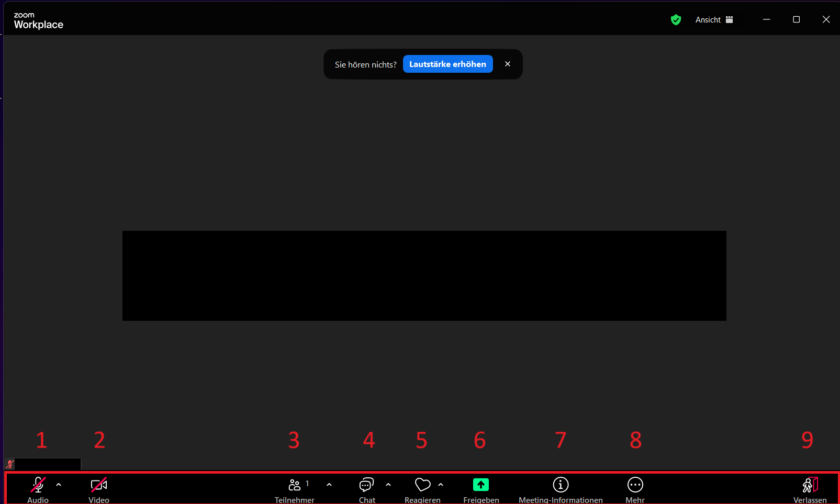
Task: Expand the chevron beside Chat
Action: coord(388,485)
